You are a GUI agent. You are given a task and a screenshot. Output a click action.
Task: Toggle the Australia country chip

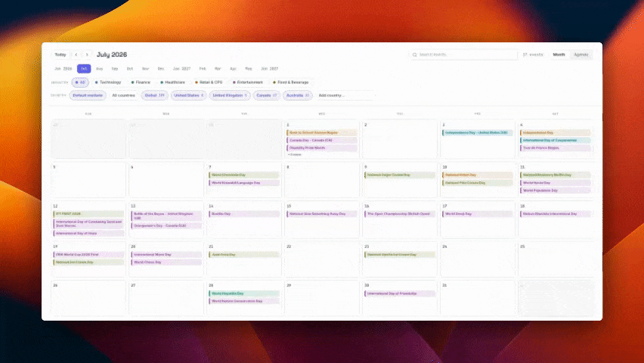[x=297, y=95]
